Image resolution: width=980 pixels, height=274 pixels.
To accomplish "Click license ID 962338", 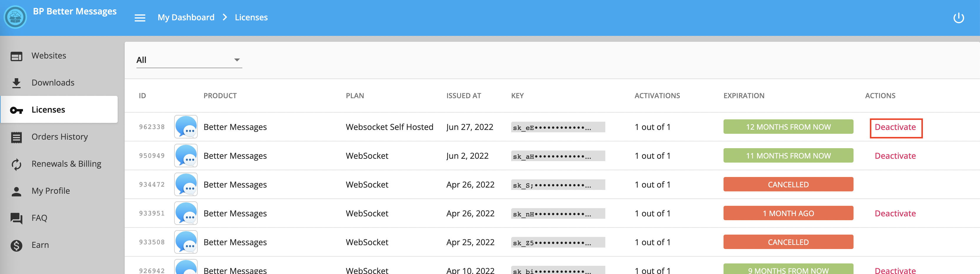I will pos(152,127).
